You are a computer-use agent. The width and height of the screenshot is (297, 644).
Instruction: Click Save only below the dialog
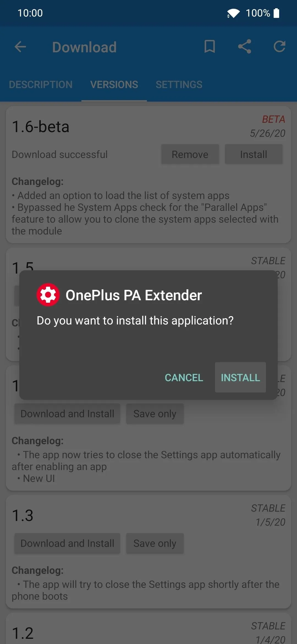(x=155, y=414)
